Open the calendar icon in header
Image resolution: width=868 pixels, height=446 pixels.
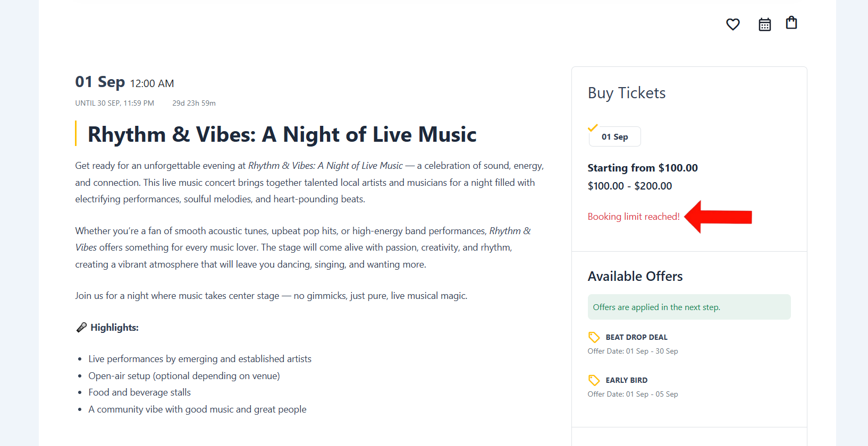[765, 24]
